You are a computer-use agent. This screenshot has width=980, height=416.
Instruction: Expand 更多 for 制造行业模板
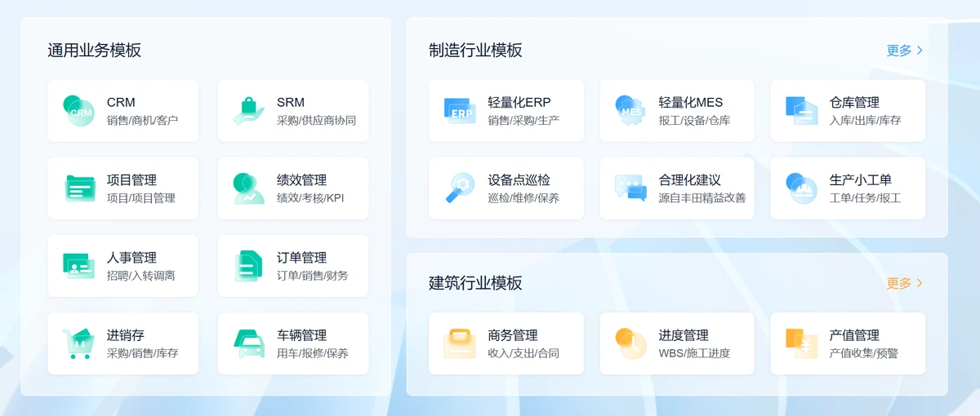pos(899,51)
